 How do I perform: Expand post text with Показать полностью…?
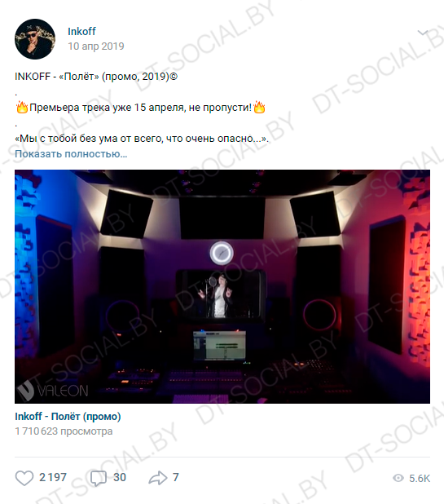pos(71,154)
